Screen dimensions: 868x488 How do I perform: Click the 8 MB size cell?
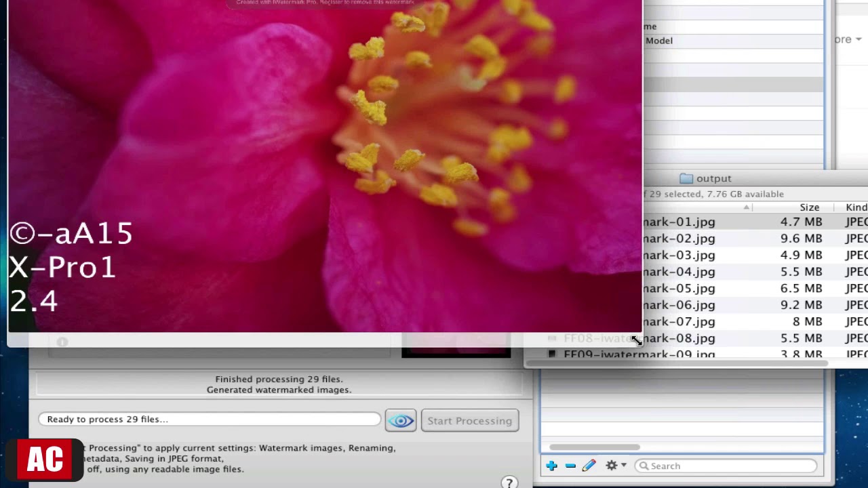[807, 321]
